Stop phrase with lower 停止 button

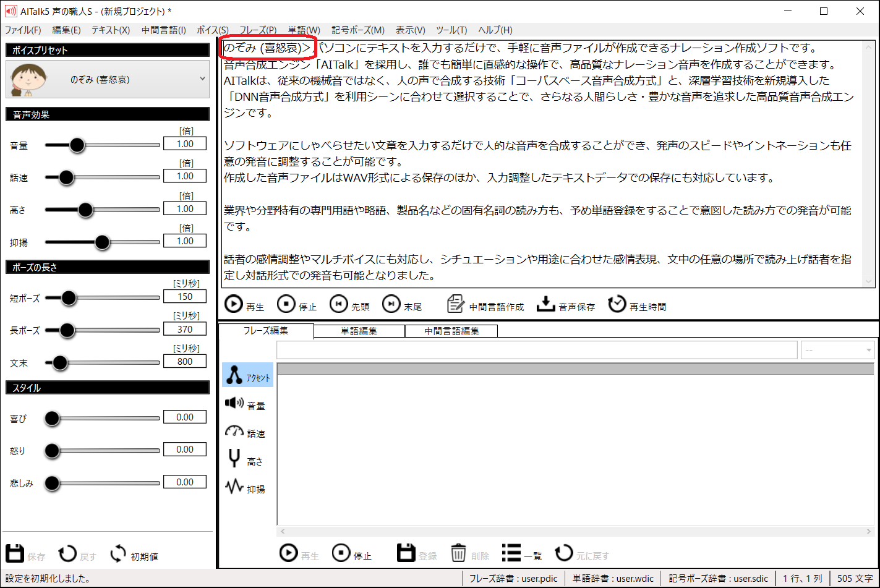pos(351,553)
